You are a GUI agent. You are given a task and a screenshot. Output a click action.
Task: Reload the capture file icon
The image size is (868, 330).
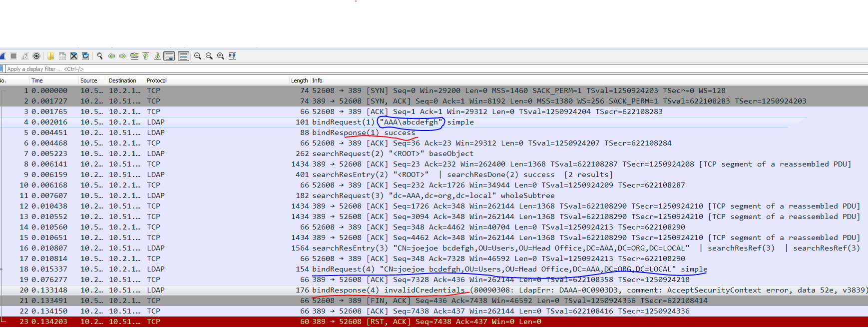[x=85, y=56]
